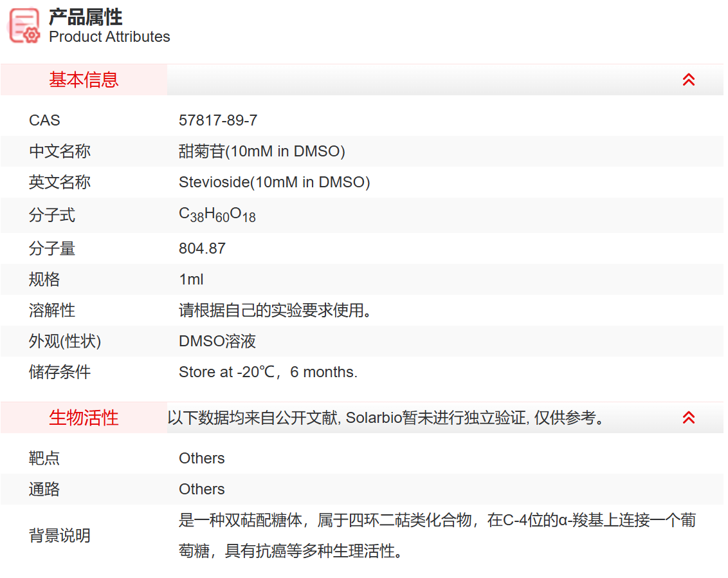Select the CAS number 57817-89-7
This screenshot has height=578, width=728.
[218, 120]
